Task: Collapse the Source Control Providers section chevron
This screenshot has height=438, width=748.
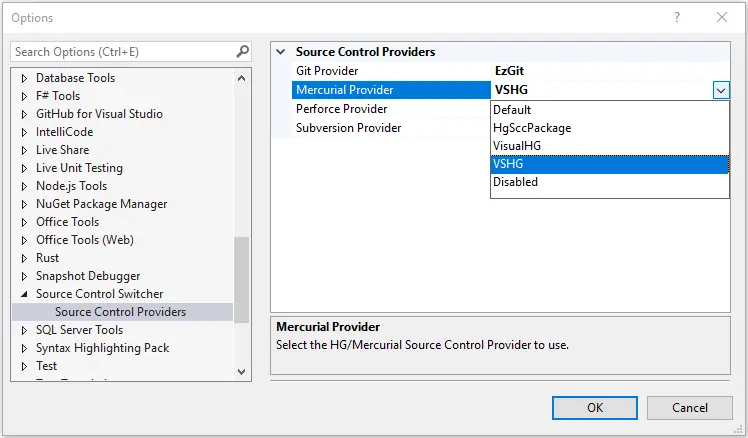Action: pyautogui.click(x=281, y=52)
